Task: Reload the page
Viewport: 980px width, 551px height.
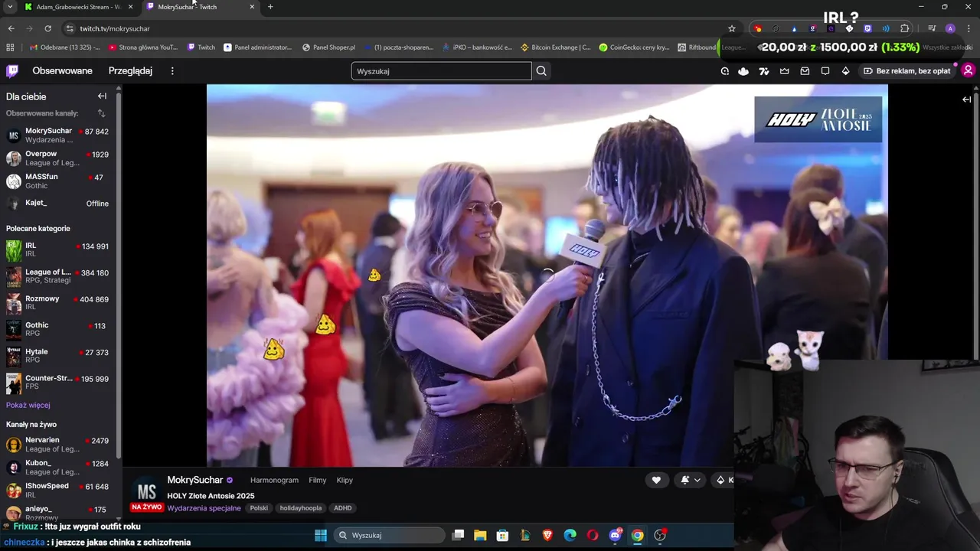Action: click(x=47, y=28)
